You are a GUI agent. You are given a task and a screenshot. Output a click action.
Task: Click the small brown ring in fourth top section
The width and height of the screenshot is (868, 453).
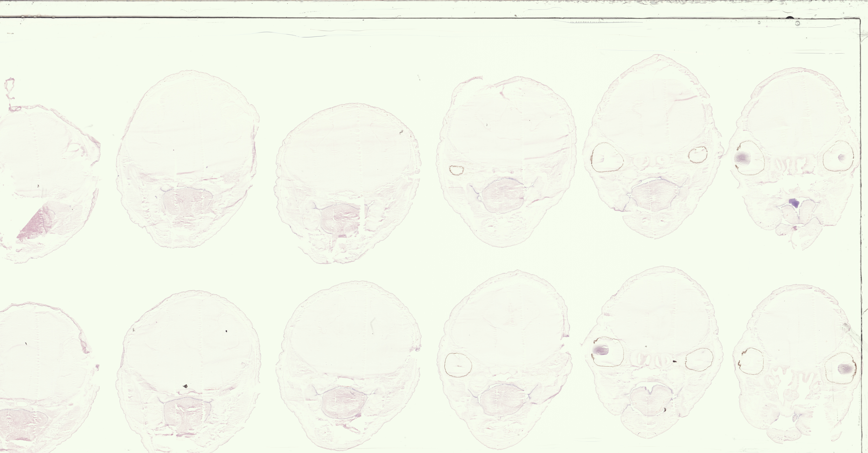457,170
